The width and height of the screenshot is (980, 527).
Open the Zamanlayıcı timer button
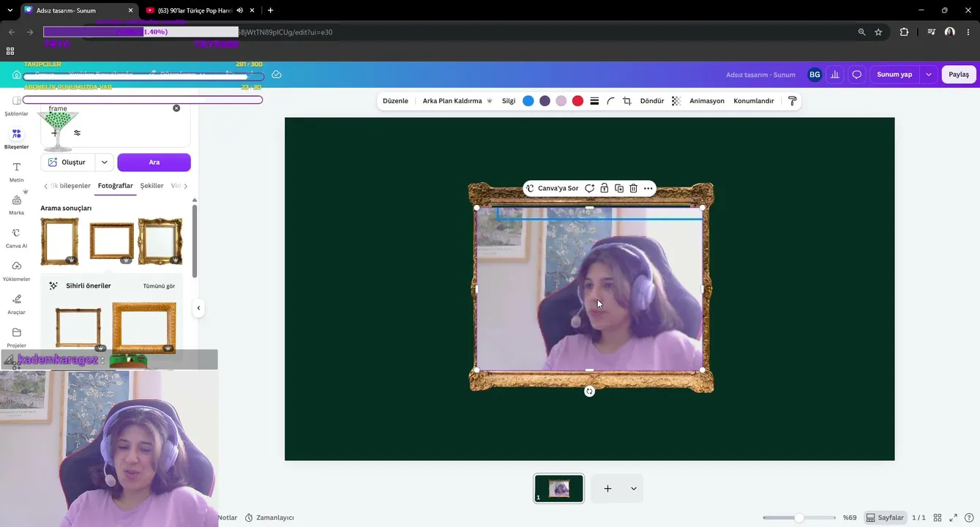(x=269, y=517)
